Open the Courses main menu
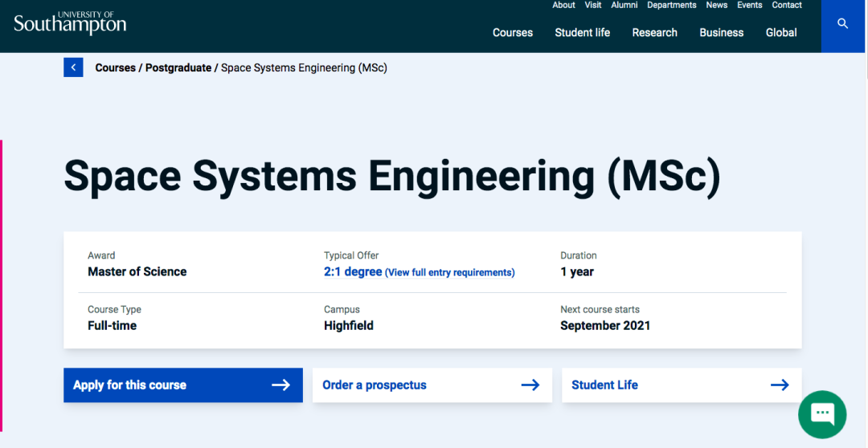Image resolution: width=868 pixels, height=448 pixels. pos(513,33)
